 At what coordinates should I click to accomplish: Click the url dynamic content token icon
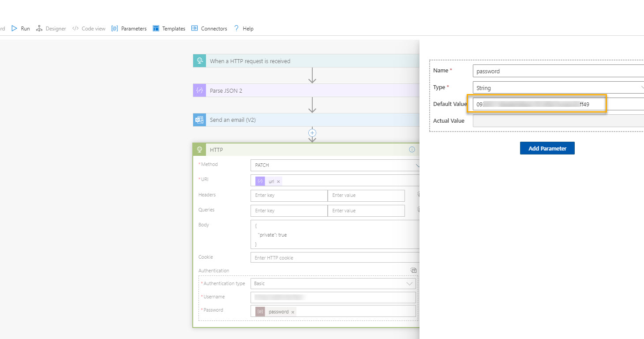[x=260, y=181]
